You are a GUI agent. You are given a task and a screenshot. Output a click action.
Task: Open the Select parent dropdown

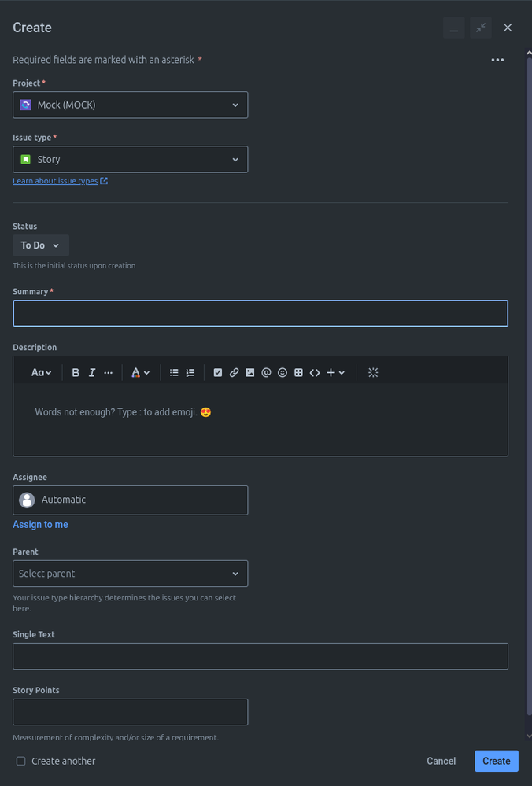[130, 574]
